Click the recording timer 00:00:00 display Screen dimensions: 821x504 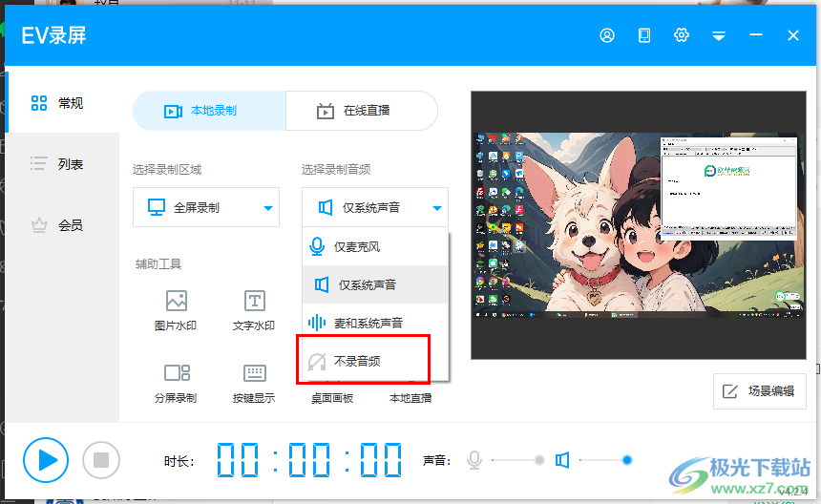[x=309, y=460]
